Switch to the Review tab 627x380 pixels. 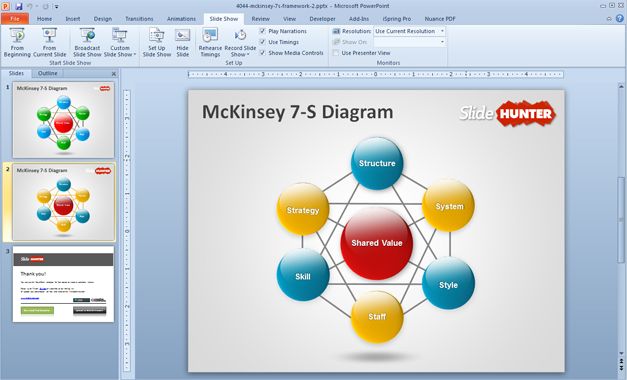click(260, 19)
